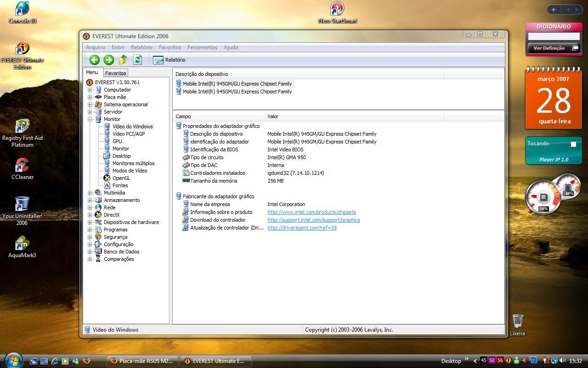Switch to the Favoritos tab
The height and width of the screenshot is (368, 588).
click(x=115, y=73)
